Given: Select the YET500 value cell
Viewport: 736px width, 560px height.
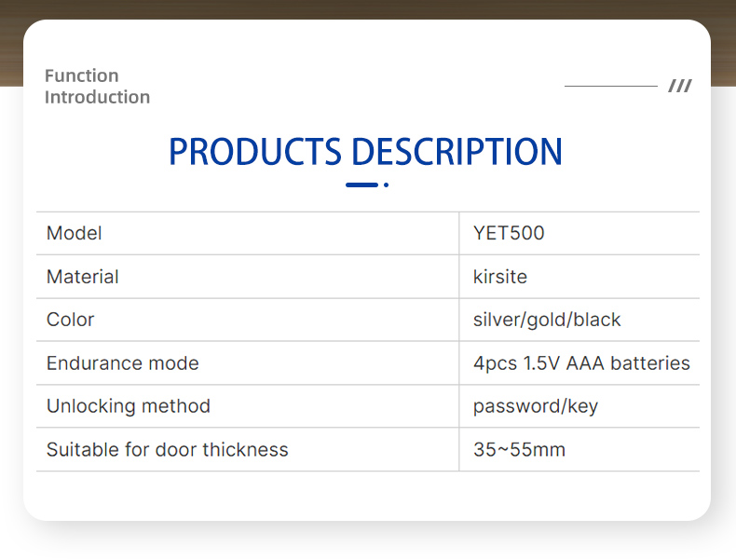Looking at the screenshot, I should pyautogui.click(x=508, y=233).
